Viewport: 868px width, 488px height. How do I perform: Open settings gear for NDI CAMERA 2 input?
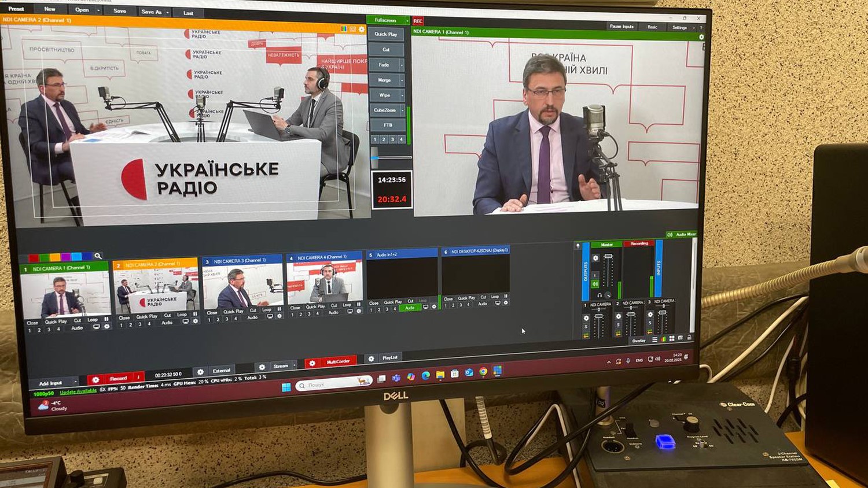[x=195, y=321]
